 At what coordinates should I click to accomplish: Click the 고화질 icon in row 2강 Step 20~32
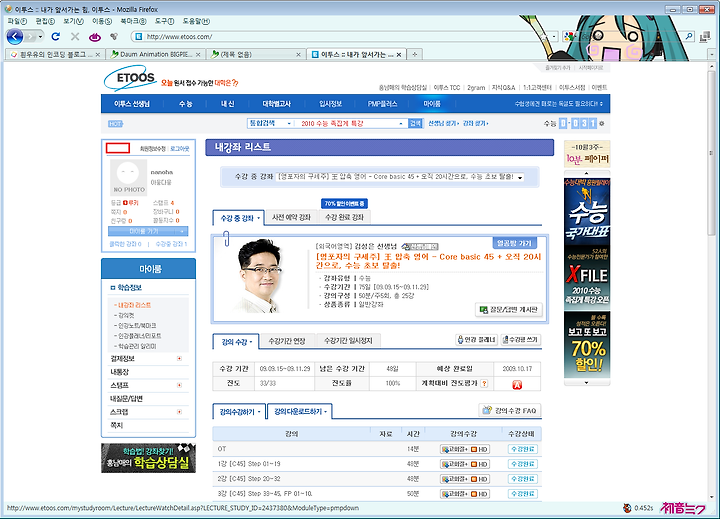pyautogui.click(x=455, y=479)
